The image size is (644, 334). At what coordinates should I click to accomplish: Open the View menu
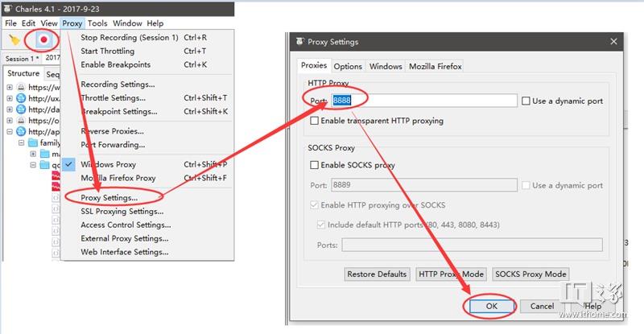pos(49,23)
